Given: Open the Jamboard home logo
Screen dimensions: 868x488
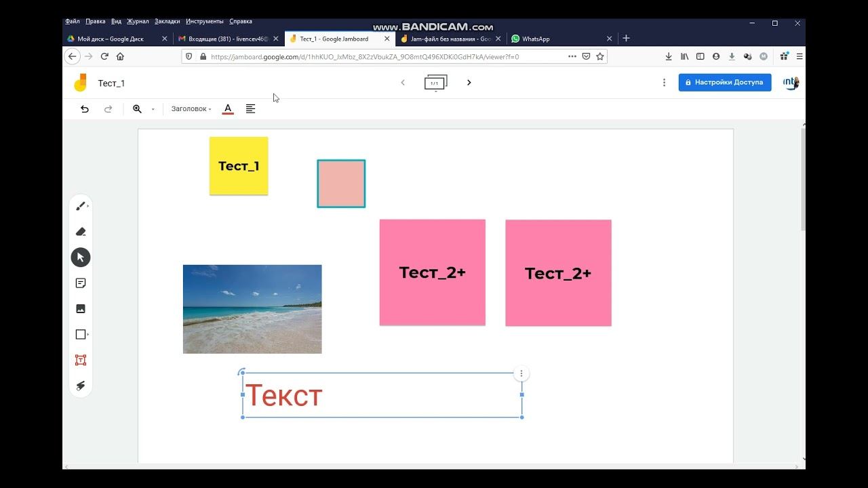Looking at the screenshot, I should pyautogui.click(x=81, y=83).
